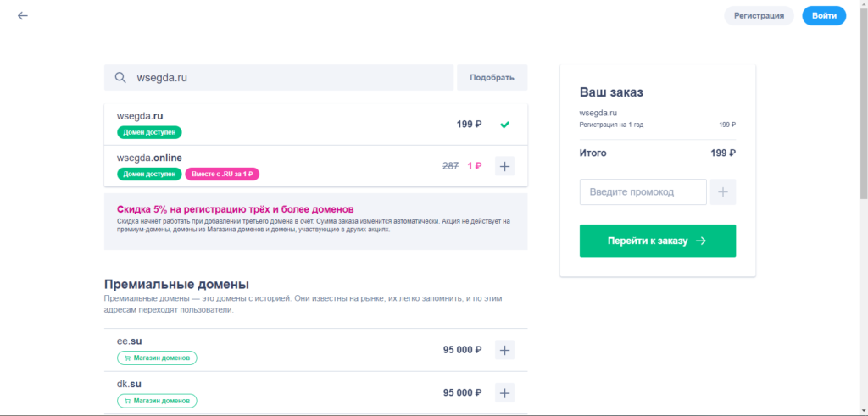The height and width of the screenshot is (416, 868).
Task: Click the back arrow icon
Action: click(23, 15)
